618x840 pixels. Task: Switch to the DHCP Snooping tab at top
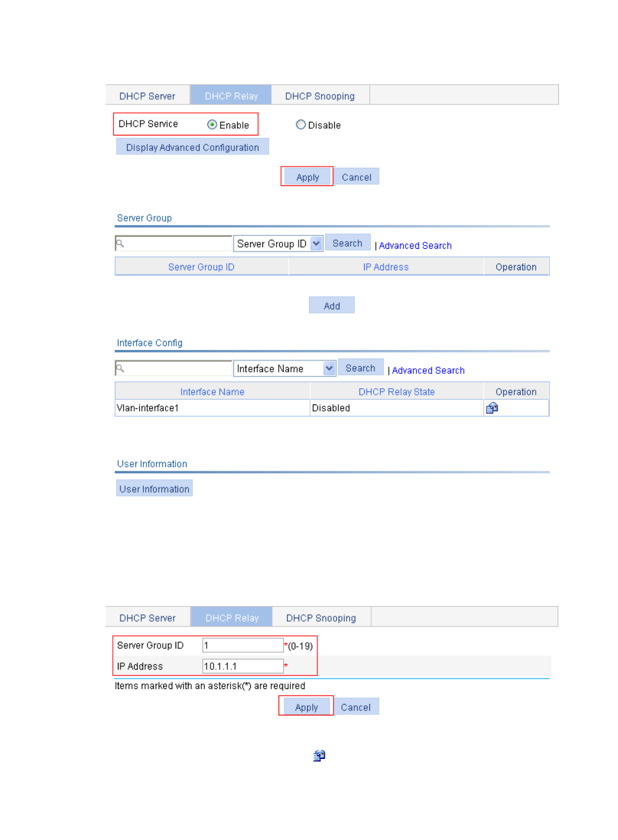(320, 96)
